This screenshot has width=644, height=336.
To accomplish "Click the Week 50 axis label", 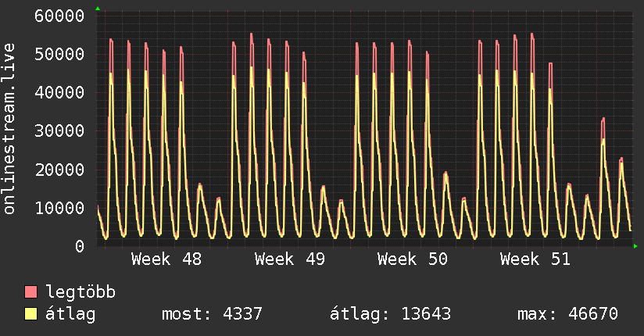I will pos(413,259).
